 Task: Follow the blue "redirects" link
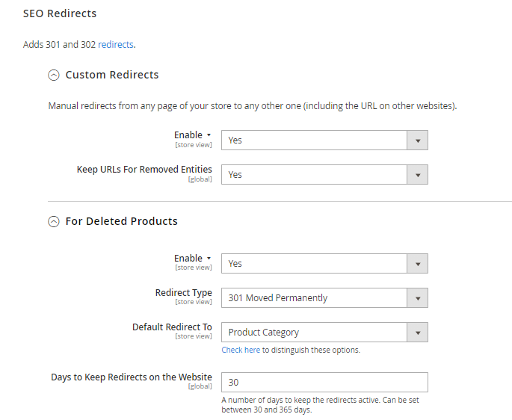click(116, 44)
